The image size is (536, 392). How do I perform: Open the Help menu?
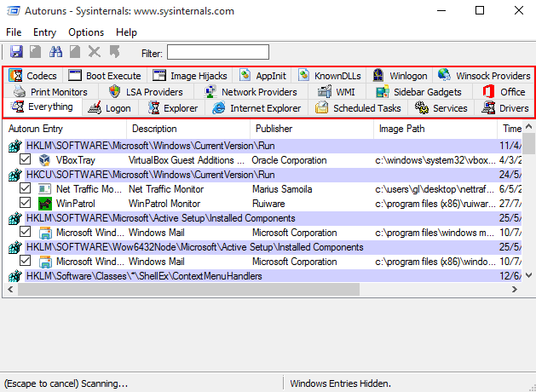[126, 32]
